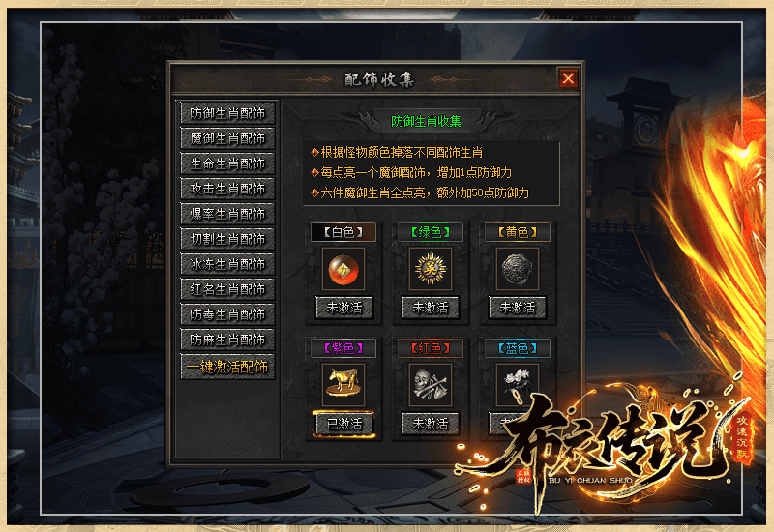
Task: Switch to the 魔御生肖配饰 tab
Action: pyautogui.click(x=227, y=138)
